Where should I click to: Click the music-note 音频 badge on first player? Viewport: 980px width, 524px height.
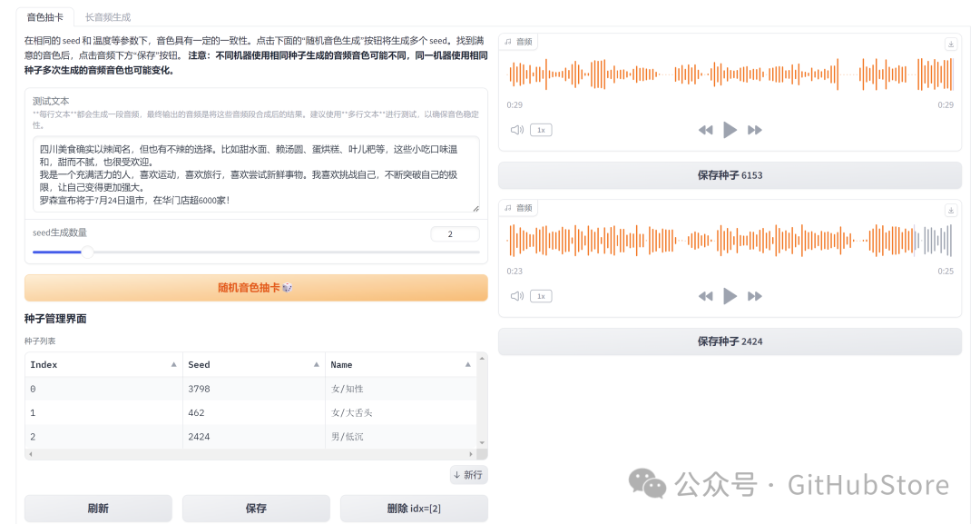(x=517, y=41)
